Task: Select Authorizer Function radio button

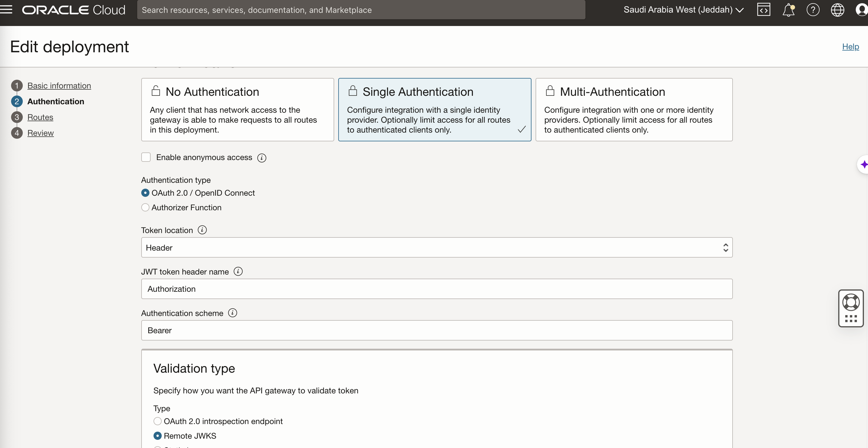Action: tap(145, 207)
